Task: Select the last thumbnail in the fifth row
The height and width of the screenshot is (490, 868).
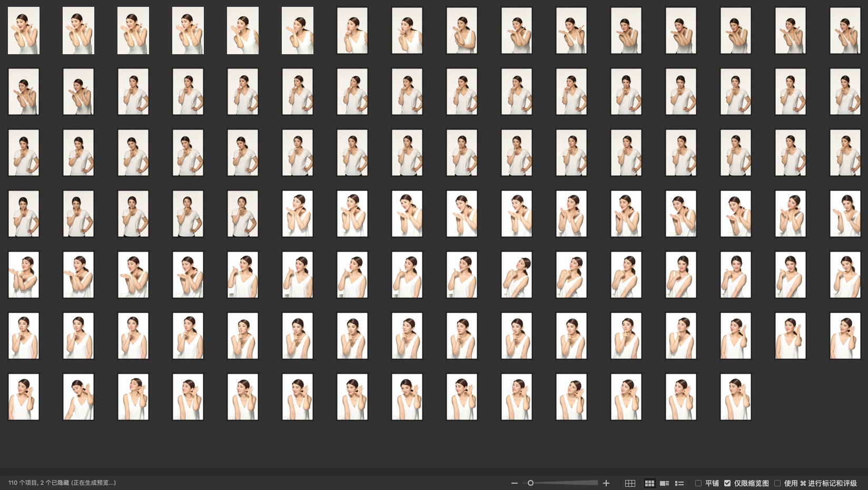Action: click(x=845, y=275)
